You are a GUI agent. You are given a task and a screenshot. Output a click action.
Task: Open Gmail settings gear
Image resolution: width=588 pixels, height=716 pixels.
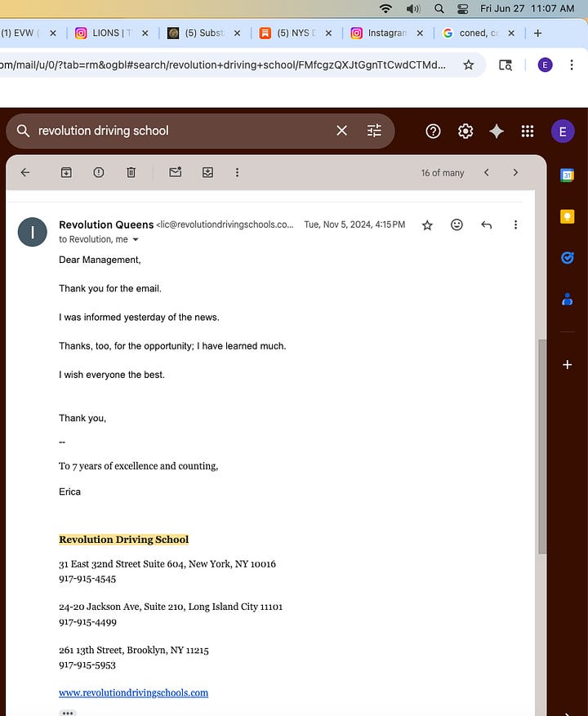(x=465, y=131)
